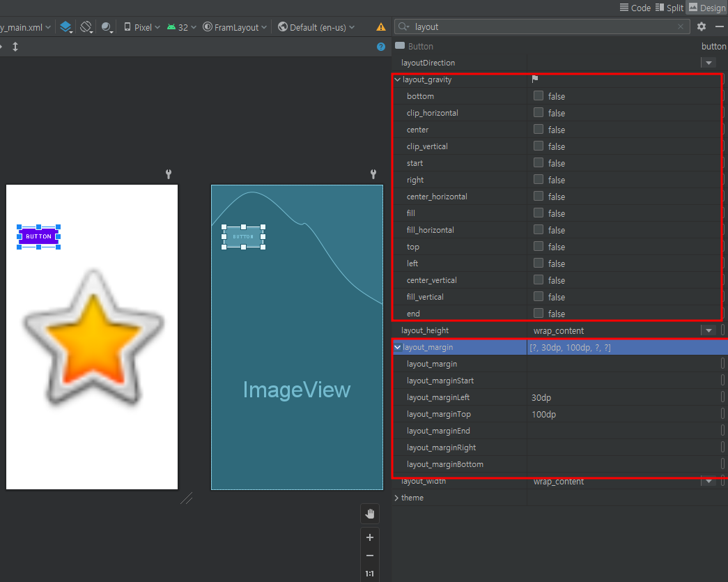Screen dimensions: 728x582
Task: Click the search magnifier icon
Action: tap(403, 26)
